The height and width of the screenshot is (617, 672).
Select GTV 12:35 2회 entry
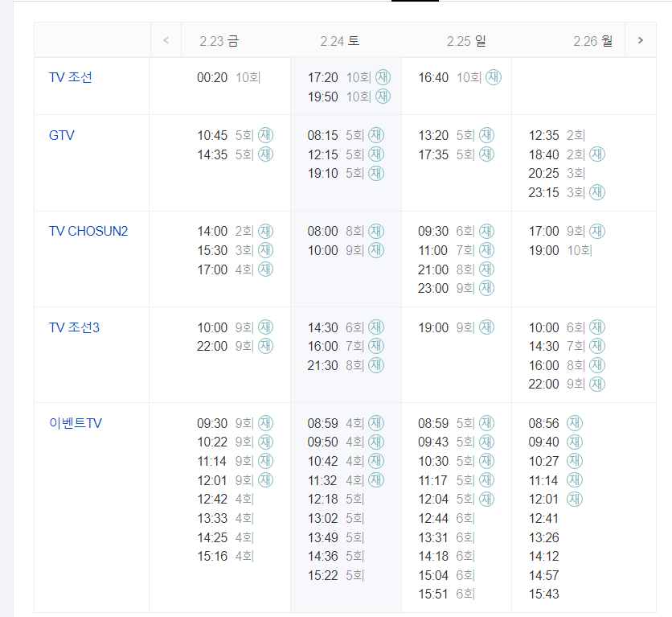[x=557, y=135]
